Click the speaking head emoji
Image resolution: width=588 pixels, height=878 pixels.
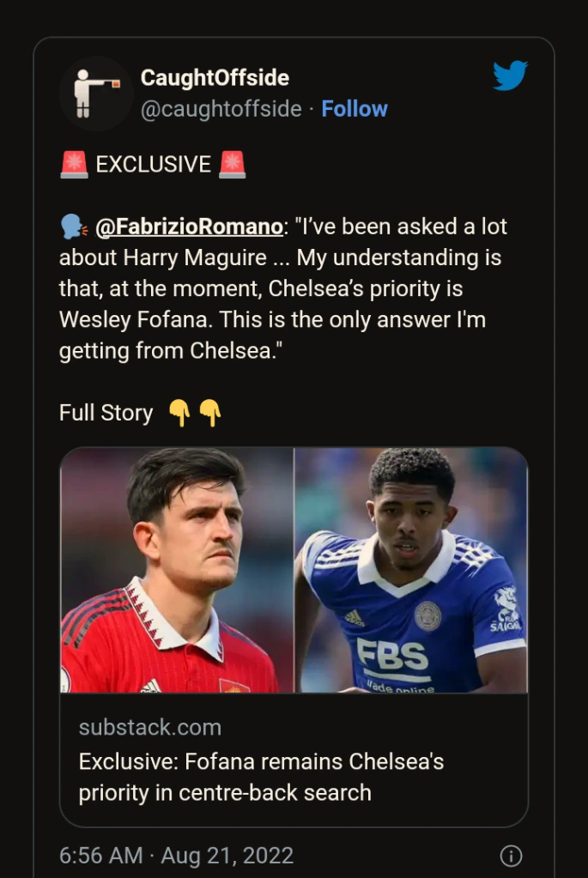[72, 227]
